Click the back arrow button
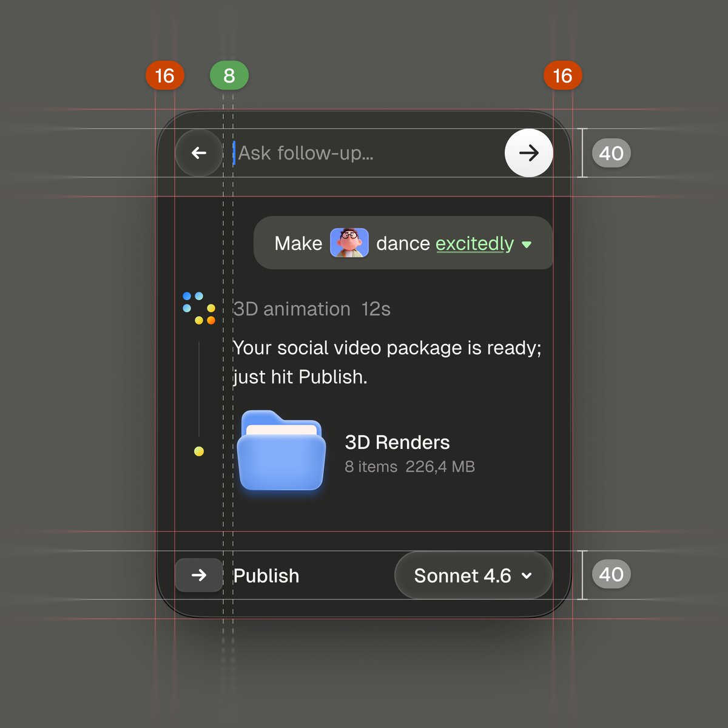The height and width of the screenshot is (728, 728). 199,153
